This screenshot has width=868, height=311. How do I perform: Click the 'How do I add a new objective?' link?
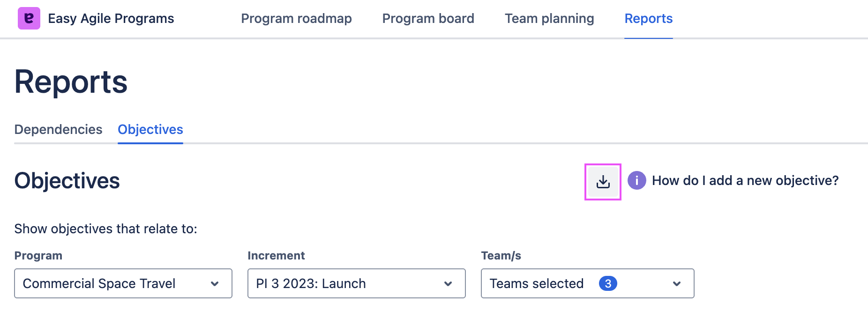(x=745, y=180)
